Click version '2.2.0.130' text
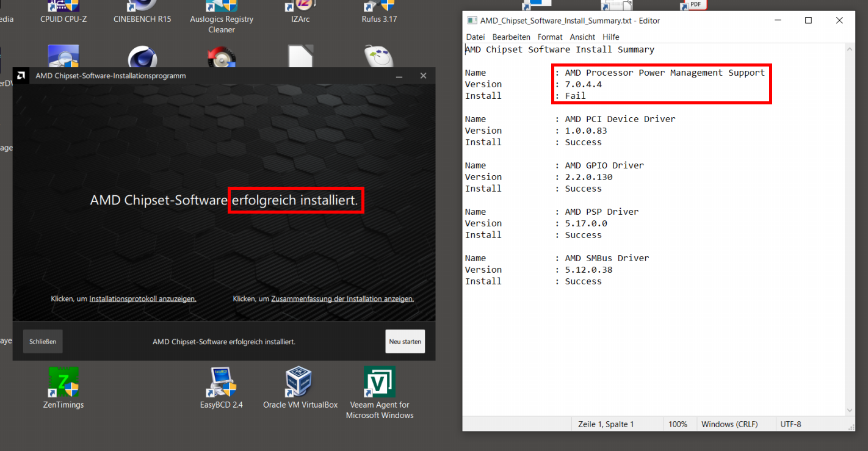 [x=588, y=177]
